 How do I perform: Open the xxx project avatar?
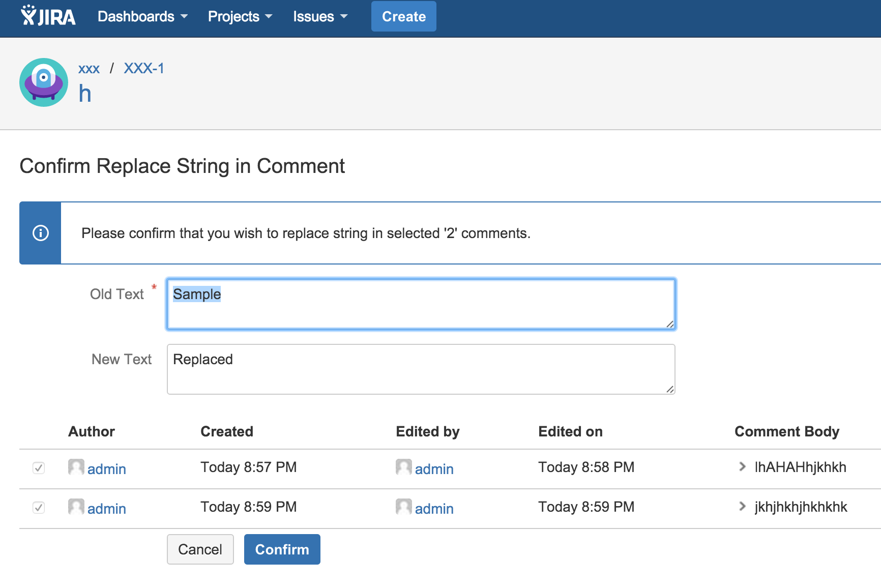coord(44,82)
